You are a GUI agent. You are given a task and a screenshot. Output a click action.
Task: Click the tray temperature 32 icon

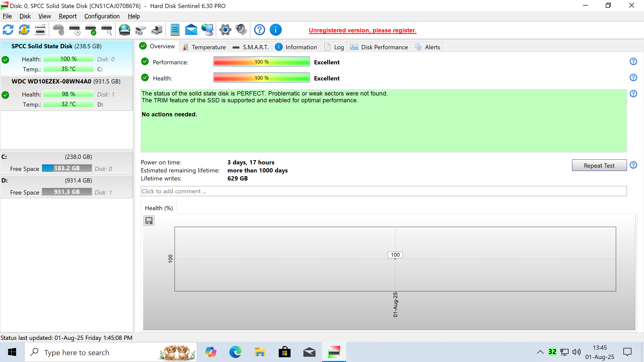[x=552, y=352]
